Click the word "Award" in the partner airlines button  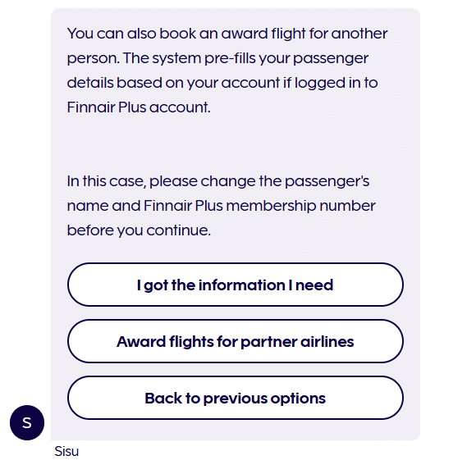click(x=141, y=341)
